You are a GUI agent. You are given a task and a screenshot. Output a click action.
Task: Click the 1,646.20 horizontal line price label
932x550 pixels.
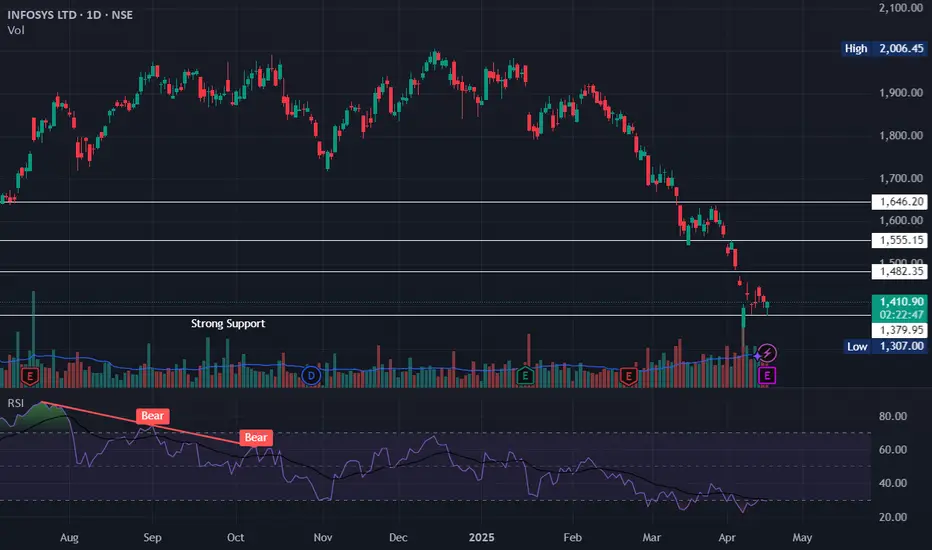[900, 202]
